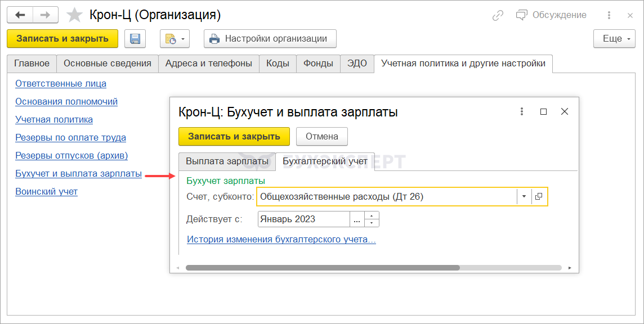Open the dialog's three-dot options menu
This screenshot has height=324, width=644.
522,111
